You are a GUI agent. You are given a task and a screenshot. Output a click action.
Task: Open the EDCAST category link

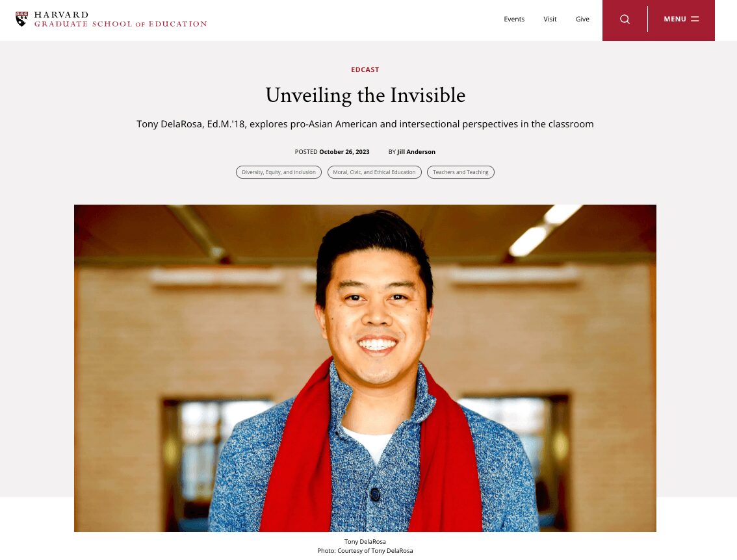(x=365, y=70)
